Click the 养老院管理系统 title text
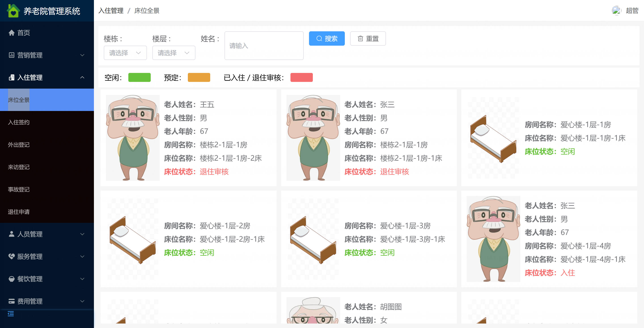This screenshot has width=644, height=328. [52, 11]
